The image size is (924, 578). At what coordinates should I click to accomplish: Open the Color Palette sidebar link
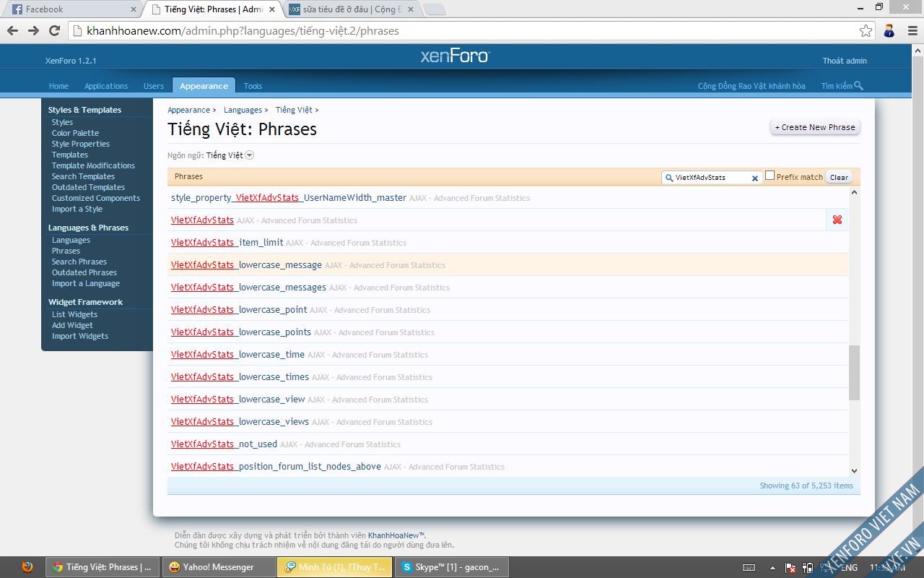(x=75, y=133)
